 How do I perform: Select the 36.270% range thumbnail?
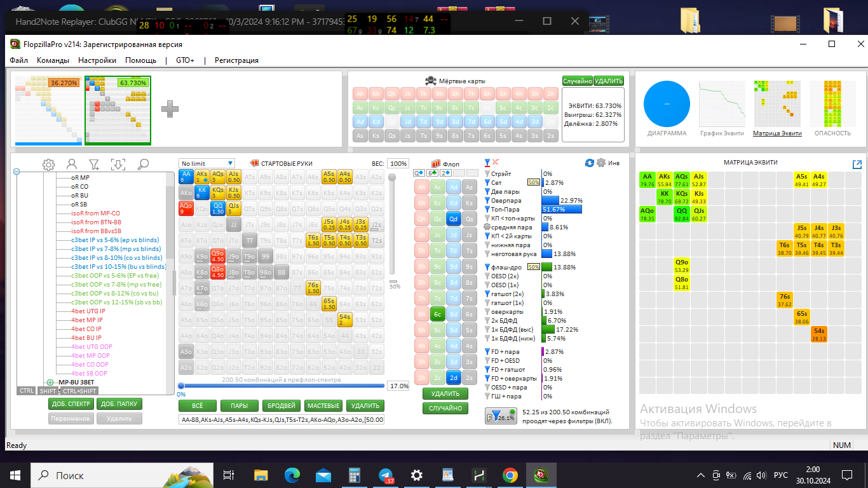tap(47, 110)
